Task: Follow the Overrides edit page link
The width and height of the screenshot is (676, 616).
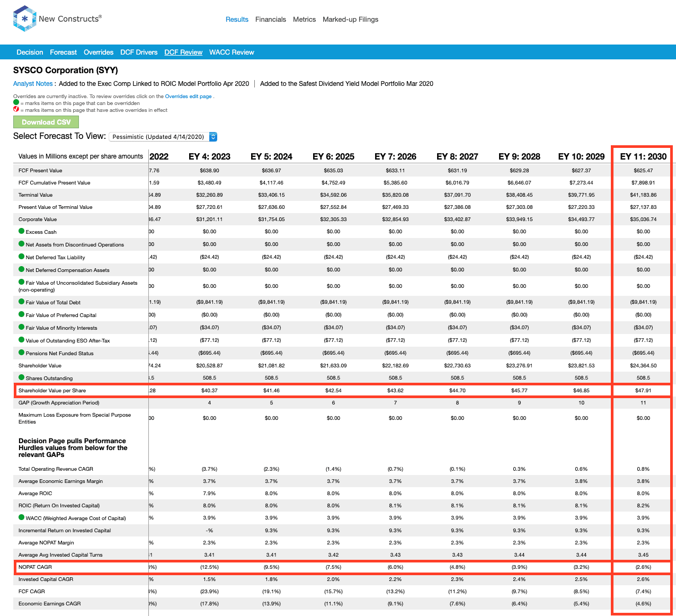Action: point(188,96)
